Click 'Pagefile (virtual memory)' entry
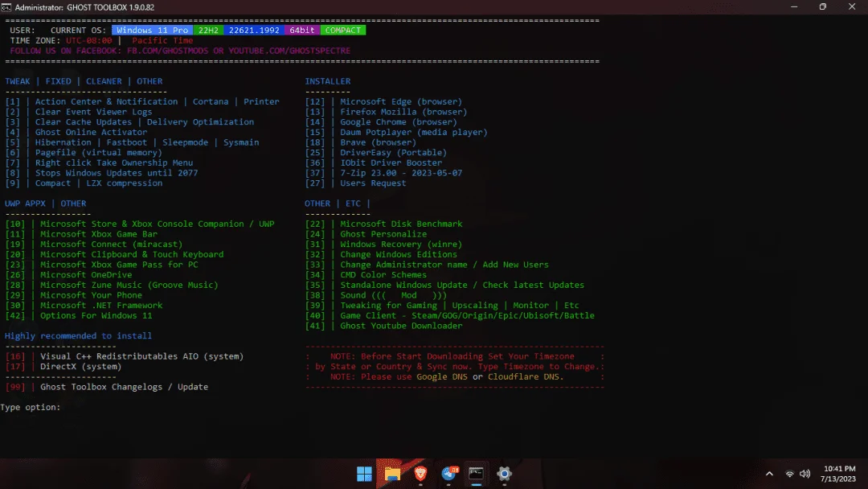Screen dimensions: 868x489 (84, 152)
